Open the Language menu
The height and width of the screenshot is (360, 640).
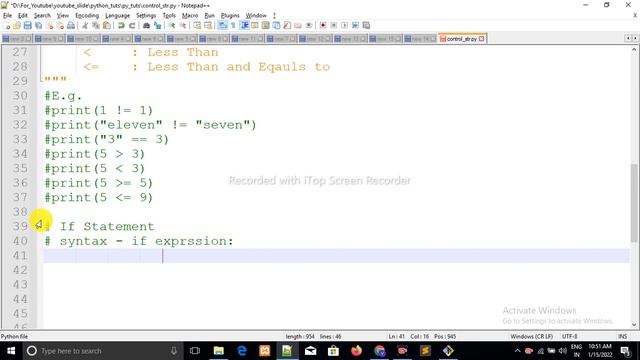click(x=118, y=16)
